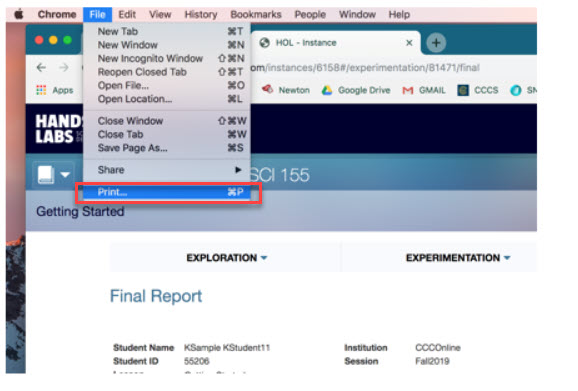Open the Newton bookmark
This screenshot has height=391, width=578.
click(x=286, y=90)
